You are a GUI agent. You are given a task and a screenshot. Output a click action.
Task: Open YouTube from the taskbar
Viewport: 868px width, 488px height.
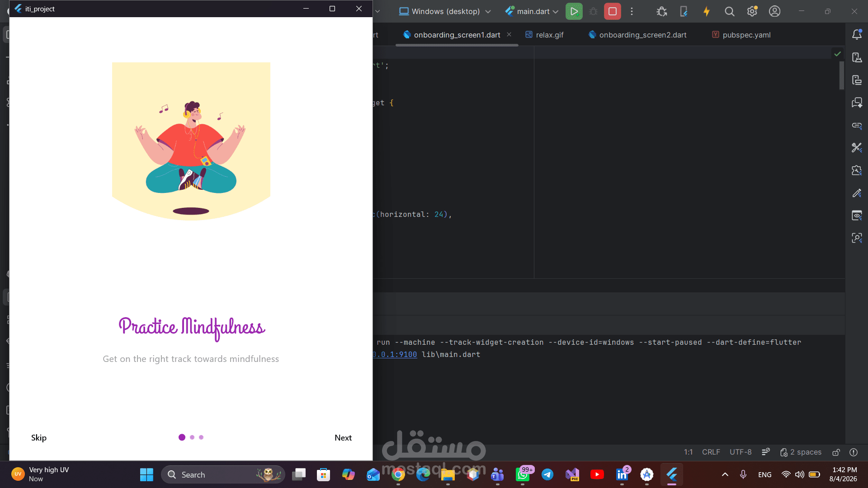click(597, 474)
